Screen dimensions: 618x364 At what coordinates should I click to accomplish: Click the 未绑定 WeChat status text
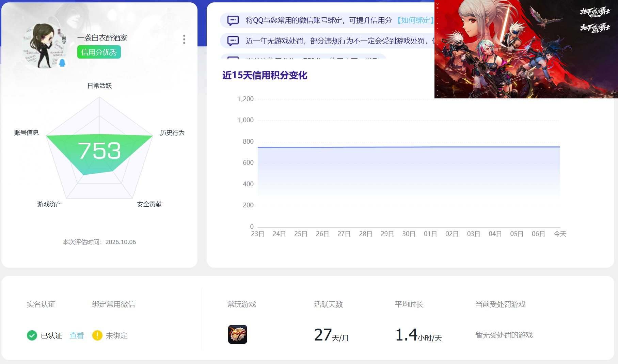pos(117,335)
